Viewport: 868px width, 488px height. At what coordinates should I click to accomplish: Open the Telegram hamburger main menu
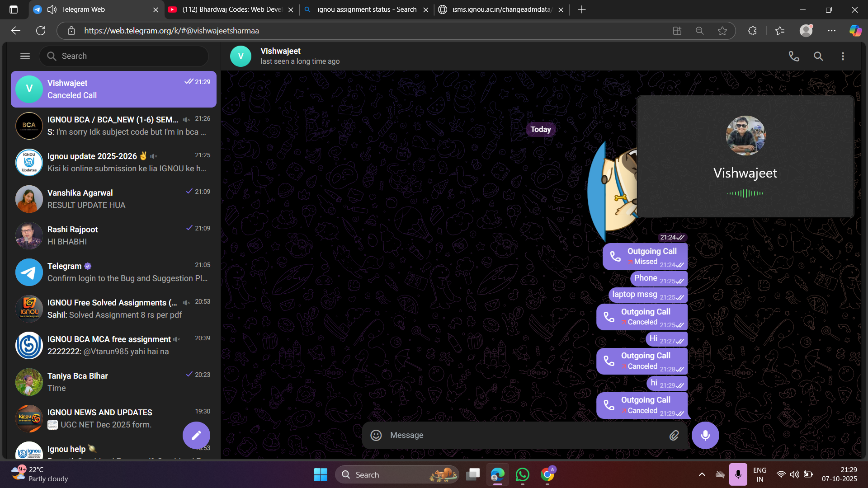tap(25, 56)
